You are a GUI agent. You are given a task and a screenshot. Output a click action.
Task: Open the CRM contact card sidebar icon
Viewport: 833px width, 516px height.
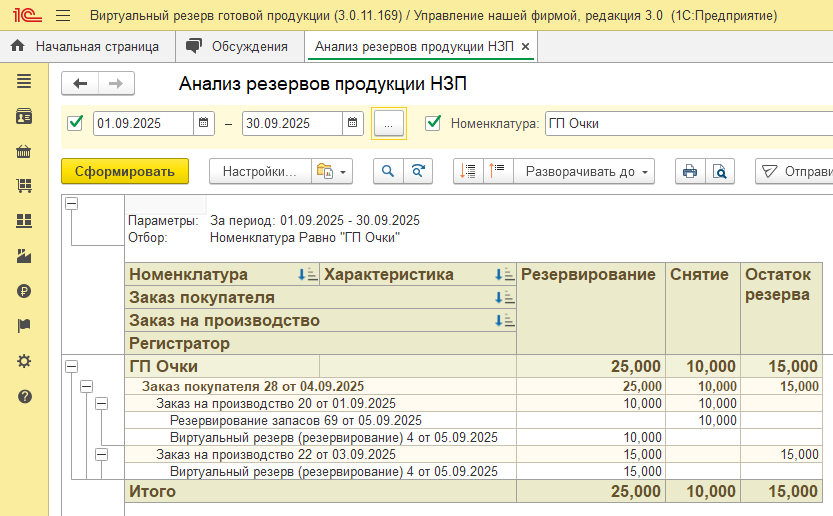(x=24, y=116)
